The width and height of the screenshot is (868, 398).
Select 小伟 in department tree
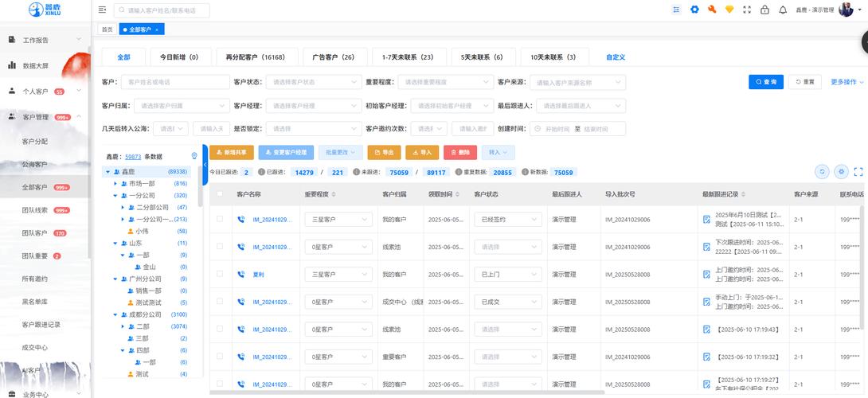[x=141, y=231]
